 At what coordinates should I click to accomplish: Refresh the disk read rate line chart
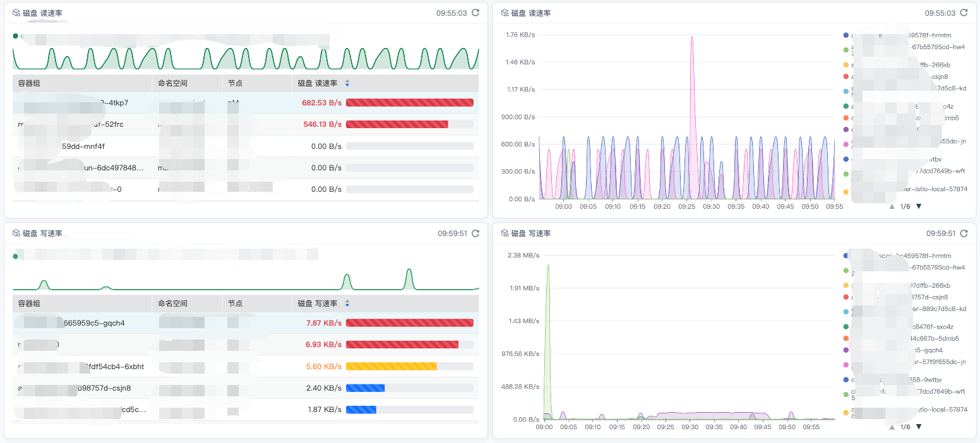pyautogui.click(x=964, y=13)
